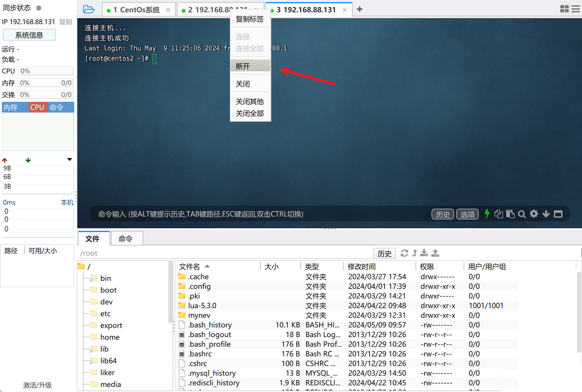Viewport: 582px width, 392px height.
Task: Open terminal settings gear icon
Action: coord(534,214)
